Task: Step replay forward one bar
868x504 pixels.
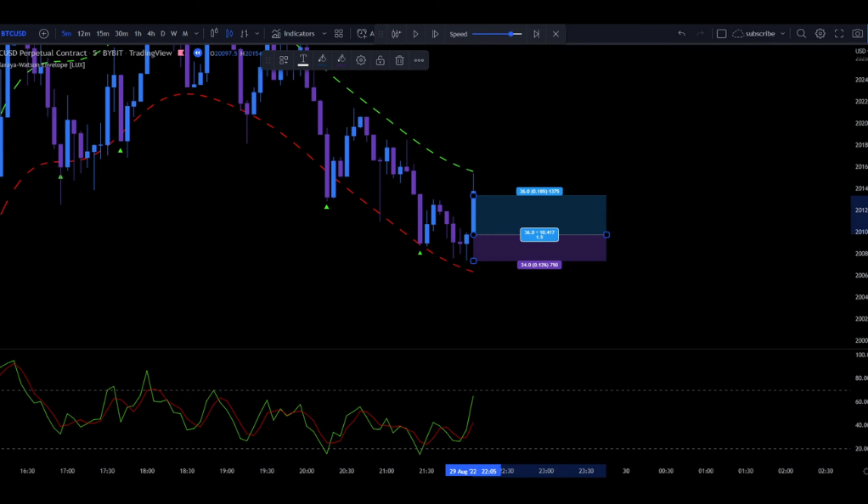Action: pyautogui.click(x=435, y=34)
